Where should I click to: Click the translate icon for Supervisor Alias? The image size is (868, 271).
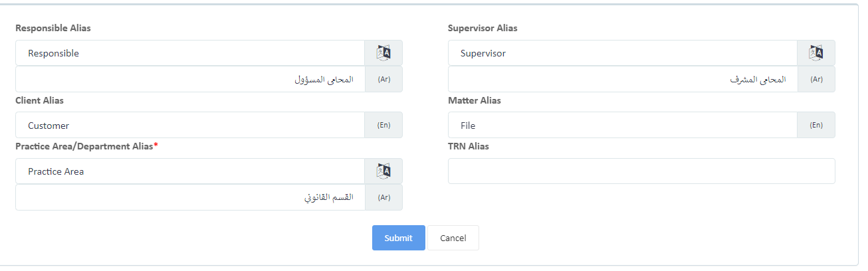point(816,53)
